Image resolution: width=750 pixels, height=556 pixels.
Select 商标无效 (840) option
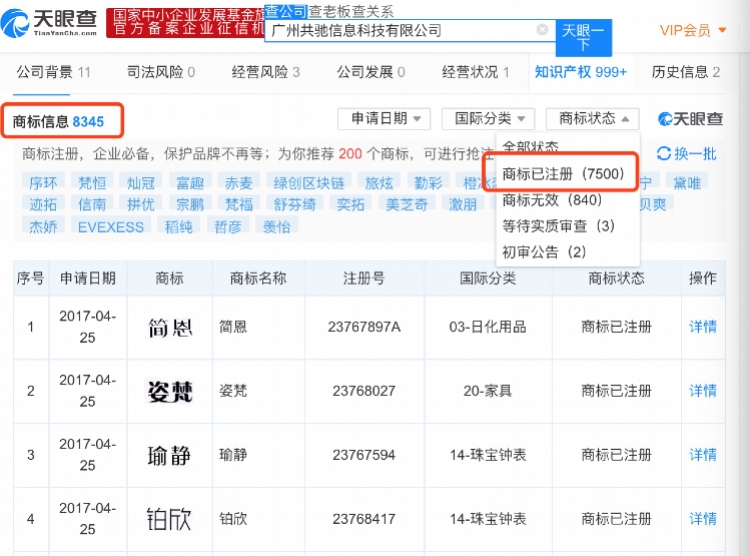tap(552, 200)
